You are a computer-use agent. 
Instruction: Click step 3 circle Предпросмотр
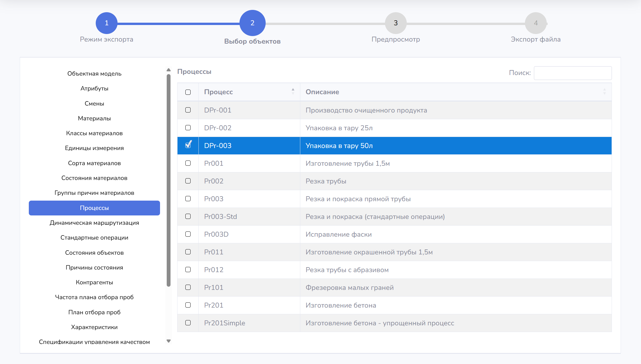pos(395,23)
